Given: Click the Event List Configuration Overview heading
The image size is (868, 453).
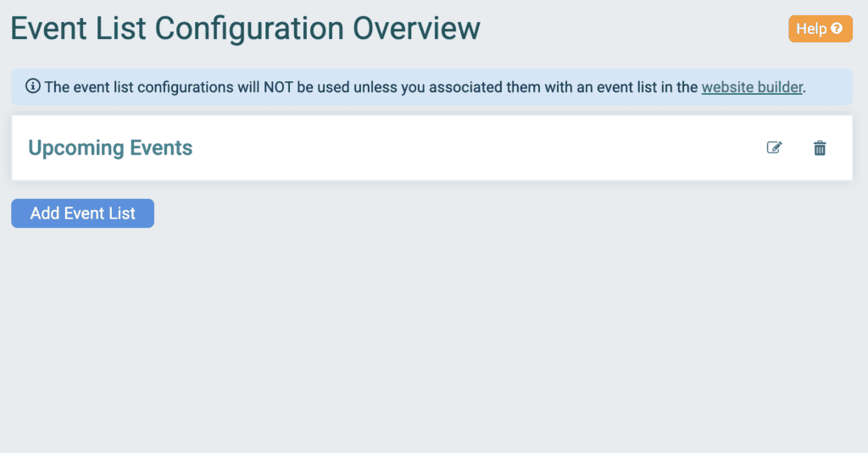Looking at the screenshot, I should pyautogui.click(x=245, y=29).
